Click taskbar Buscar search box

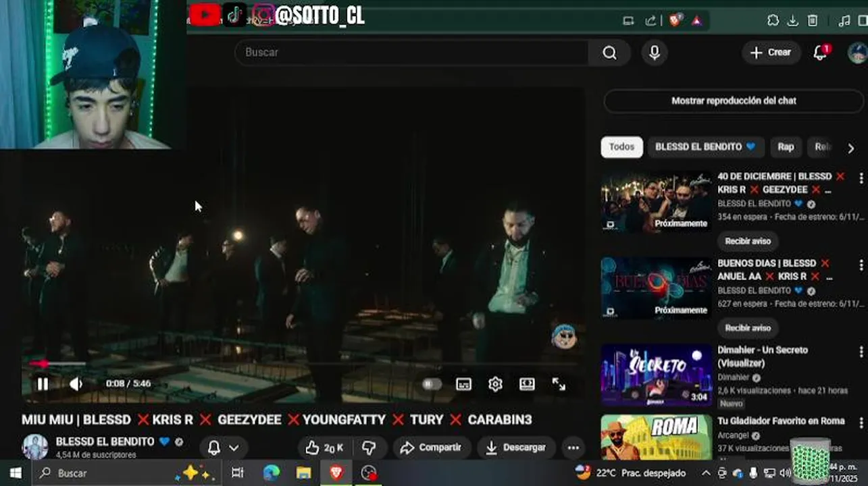pos(126,473)
